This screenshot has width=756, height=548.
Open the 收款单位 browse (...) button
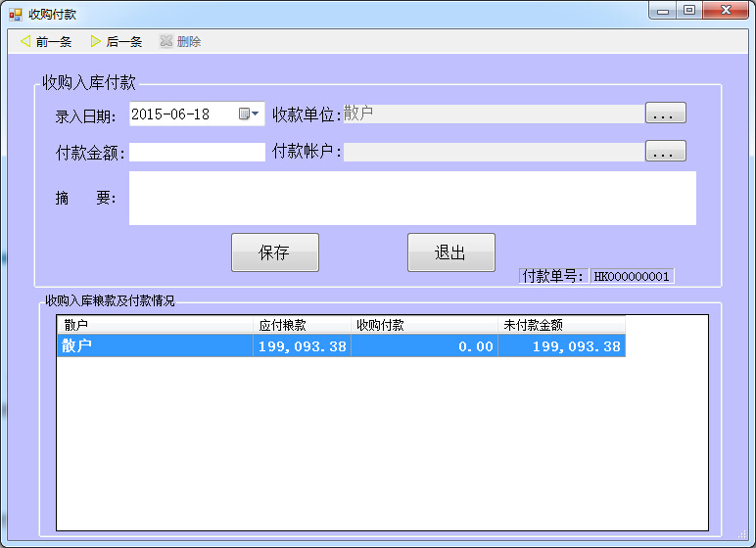coord(665,114)
